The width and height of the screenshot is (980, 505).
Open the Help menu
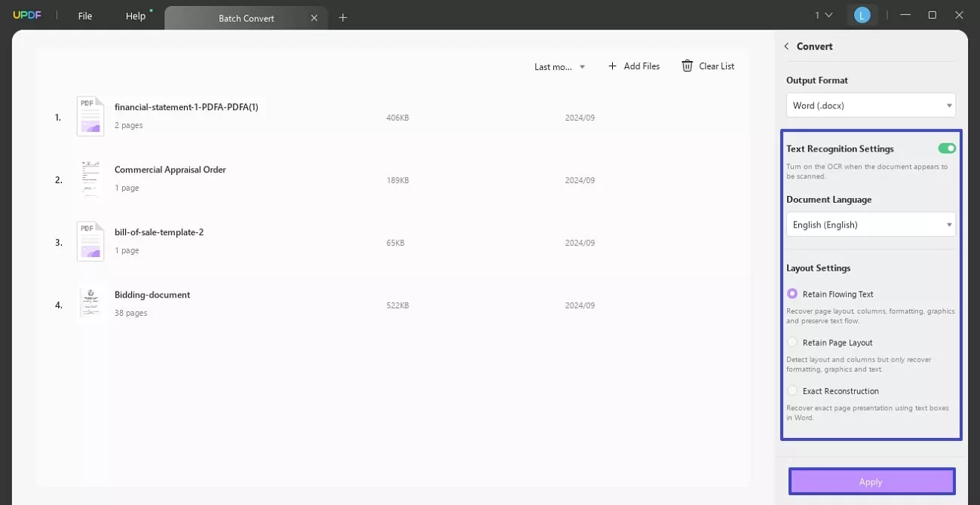(135, 15)
